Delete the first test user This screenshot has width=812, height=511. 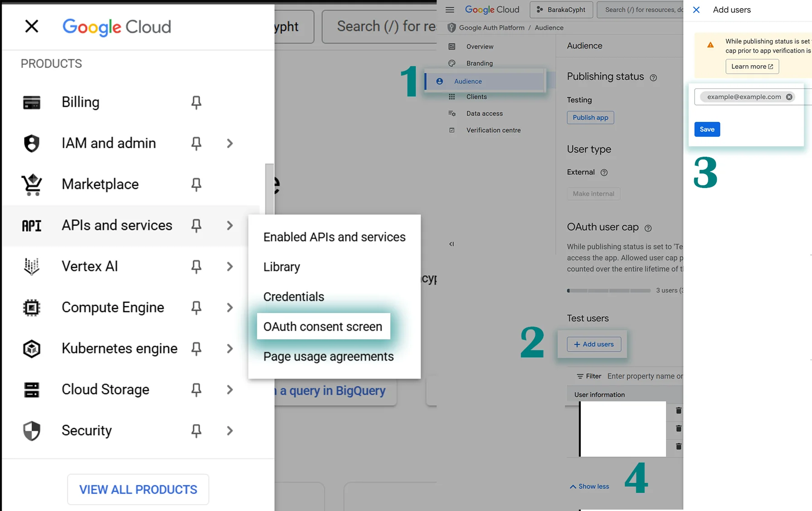[679, 410]
